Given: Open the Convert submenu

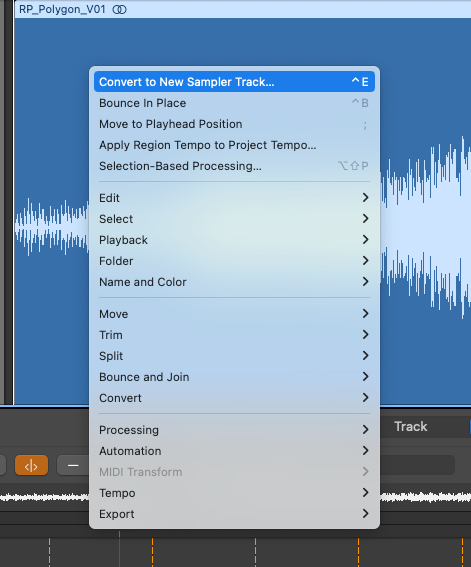Looking at the screenshot, I should pos(234,398).
